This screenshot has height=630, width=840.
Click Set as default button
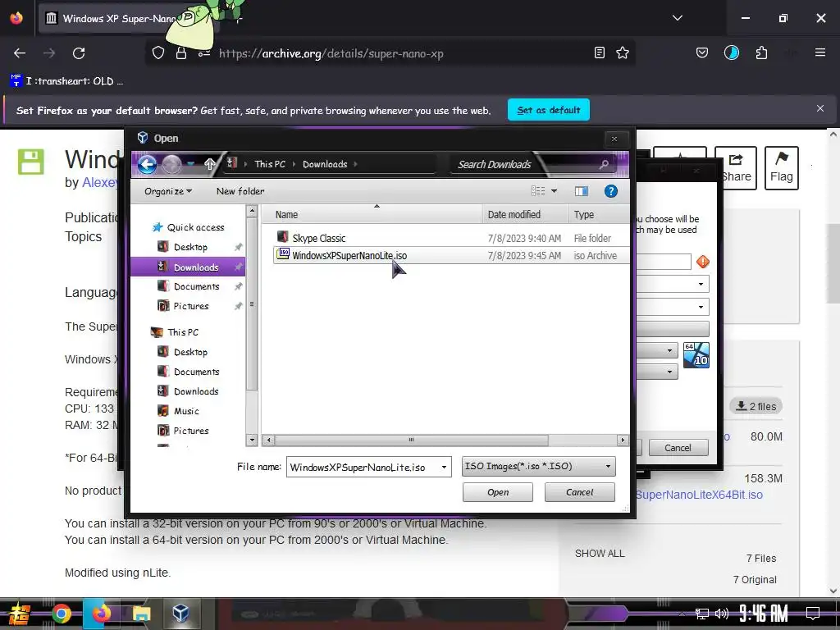[x=549, y=110]
